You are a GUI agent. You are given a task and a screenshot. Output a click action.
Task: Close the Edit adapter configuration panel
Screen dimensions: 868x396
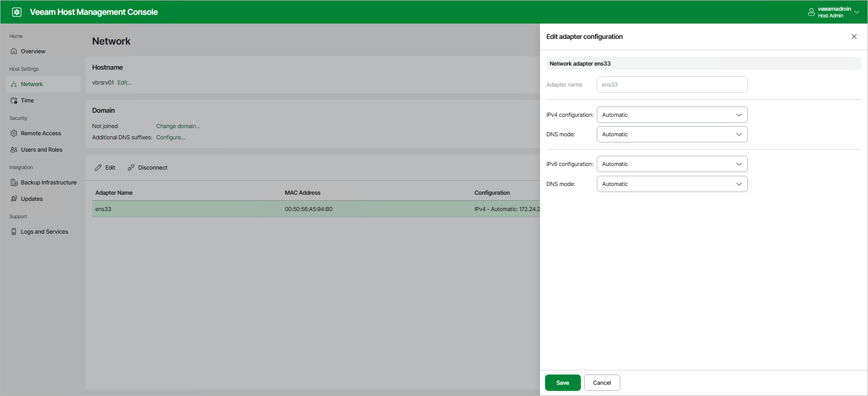(x=854, y=36)
